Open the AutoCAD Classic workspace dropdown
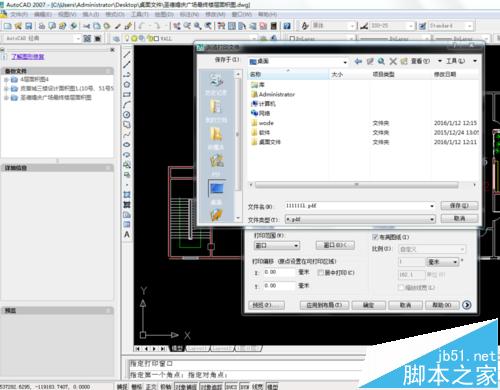Screen dimensions: 500x390 pyautogui.click(x=78, y=38)
